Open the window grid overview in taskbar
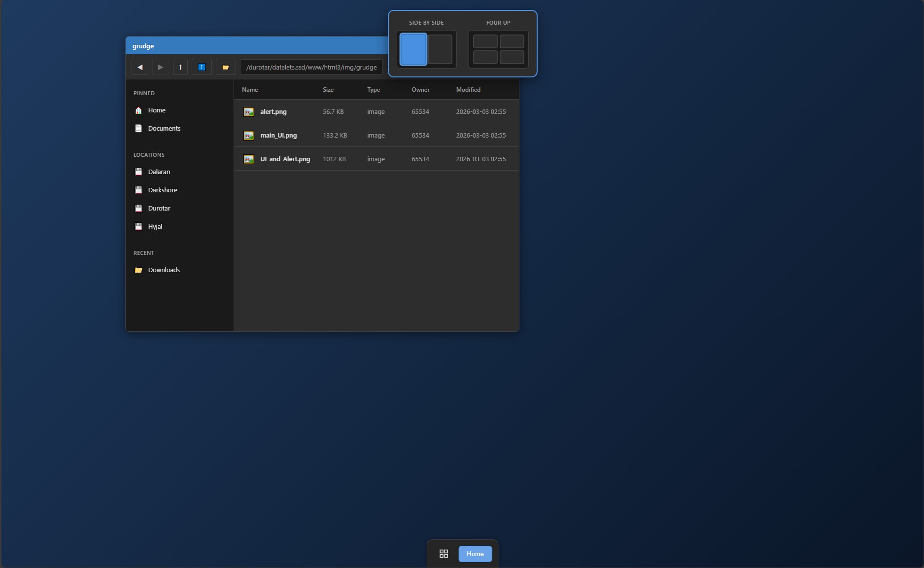The height and width of the screenshot is (568, 924). pos(444,554)
